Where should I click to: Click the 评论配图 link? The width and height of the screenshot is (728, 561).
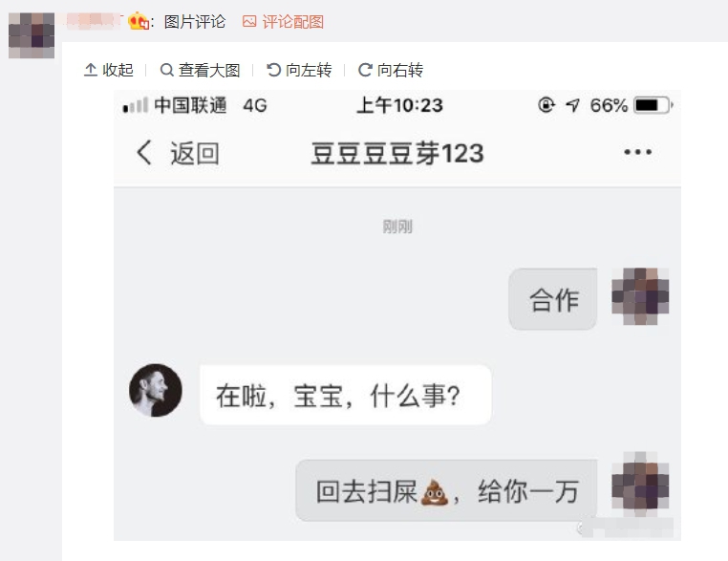click(283, 22)
